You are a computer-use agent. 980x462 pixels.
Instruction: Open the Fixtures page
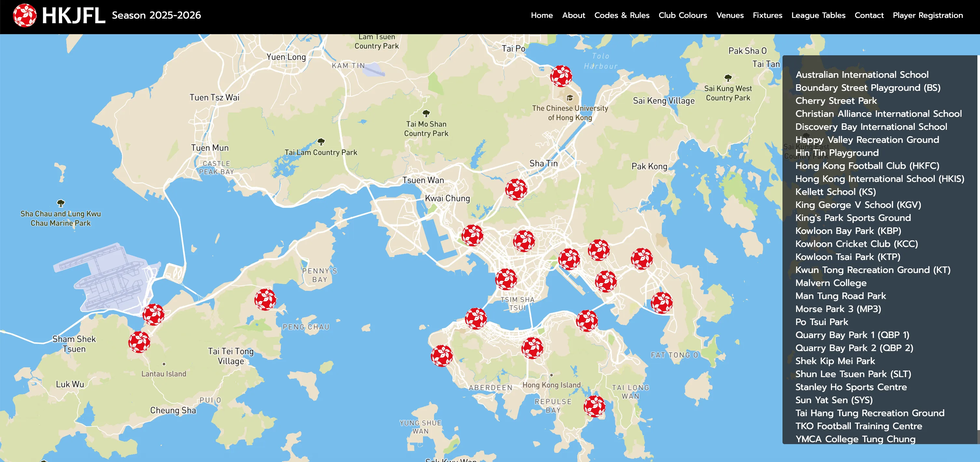767,15
